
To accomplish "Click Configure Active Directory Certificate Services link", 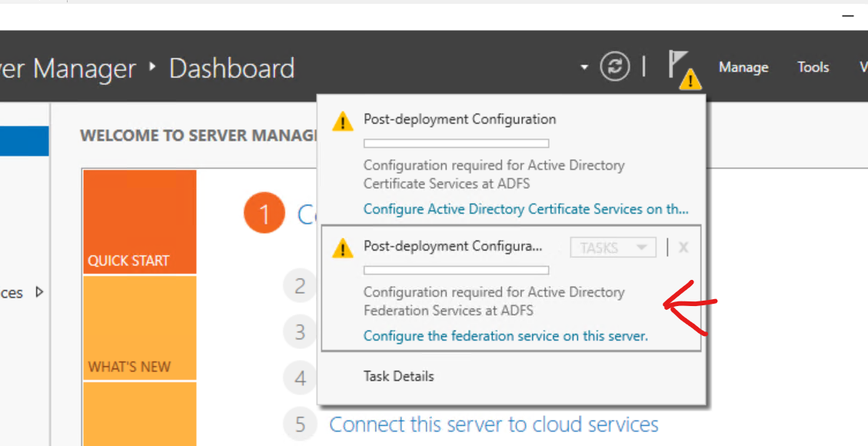I will [525, 209].
